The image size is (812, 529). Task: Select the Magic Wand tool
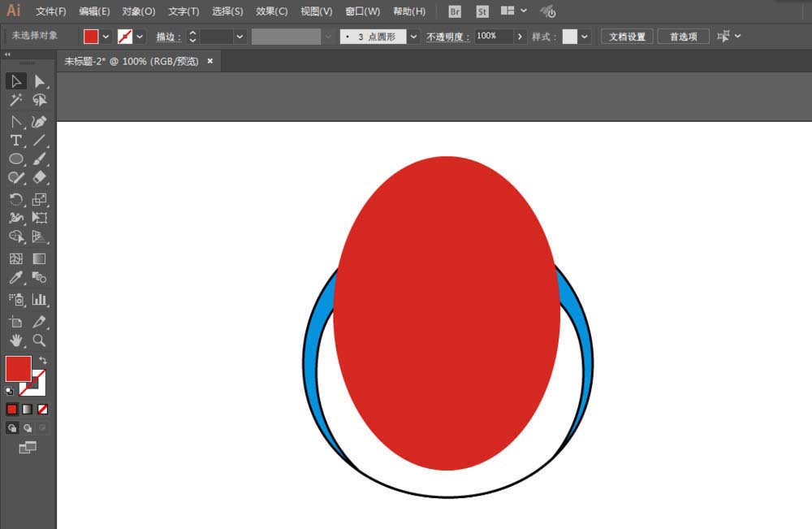pyautogui.click(x=16, y=100)
